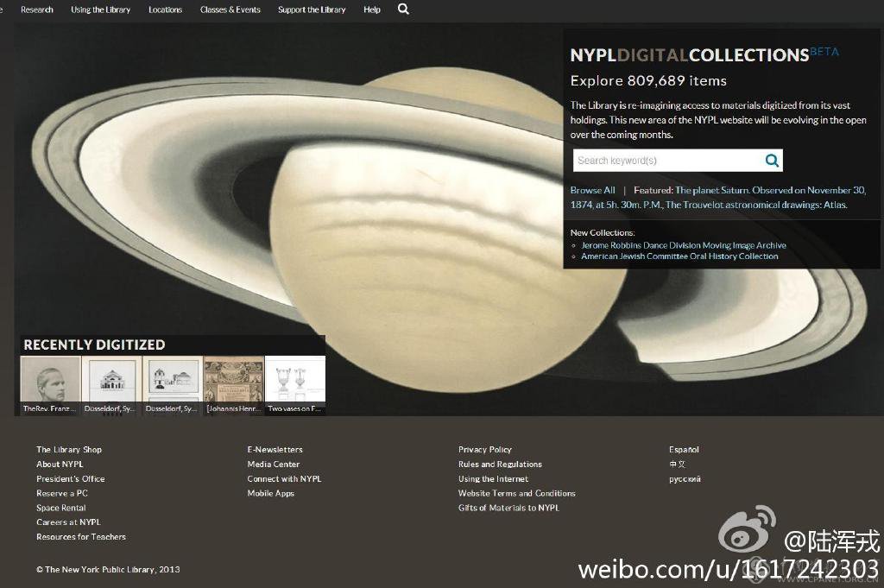The height and width of the screenshot is (588, 884).
Task: Switch language to 中文
Action: point(677,464)
